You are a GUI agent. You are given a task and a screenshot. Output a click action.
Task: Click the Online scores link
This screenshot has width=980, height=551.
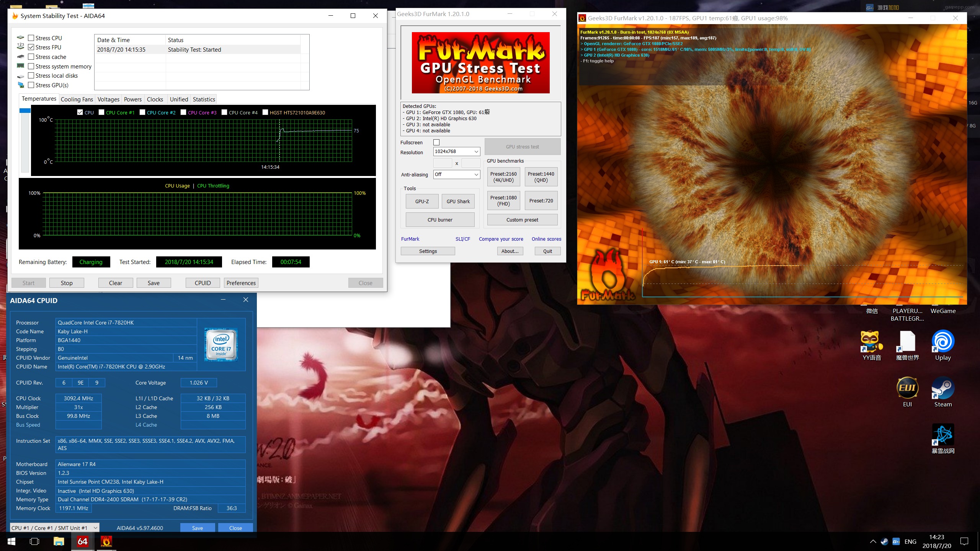click(546, 239)
